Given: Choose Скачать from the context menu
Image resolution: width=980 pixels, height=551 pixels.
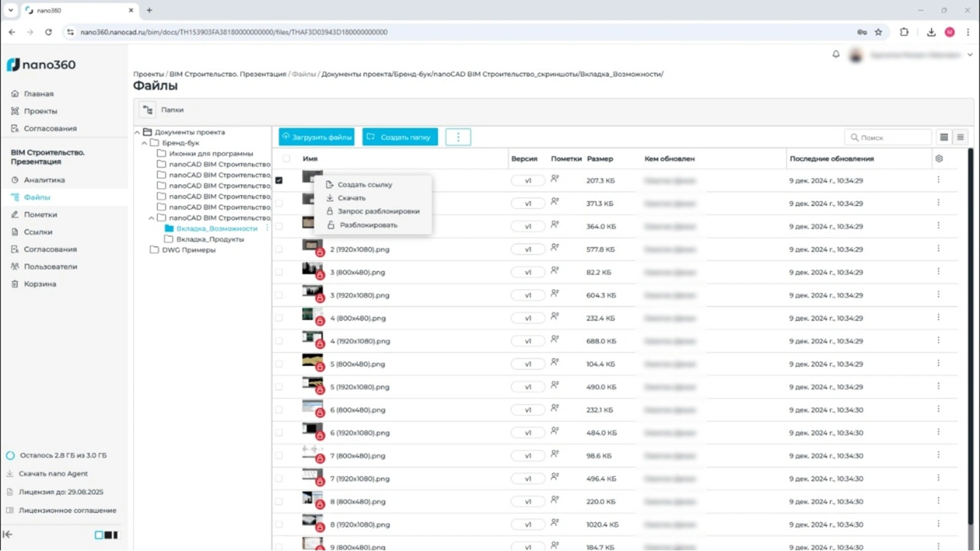Looking at the screenshot, I should click(x=351, y=198).
